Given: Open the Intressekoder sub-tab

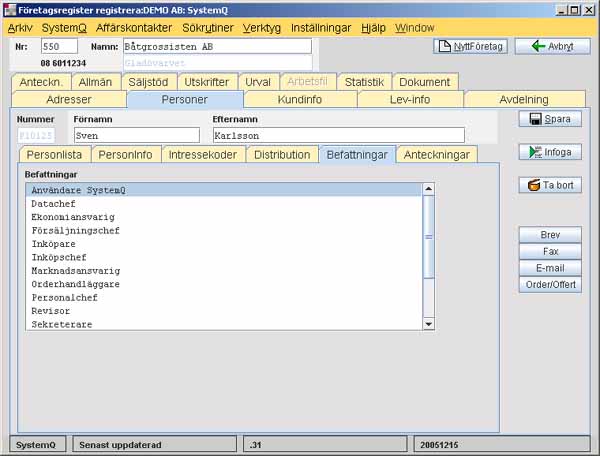Looking at the screenshot, I should pos(203,155).
